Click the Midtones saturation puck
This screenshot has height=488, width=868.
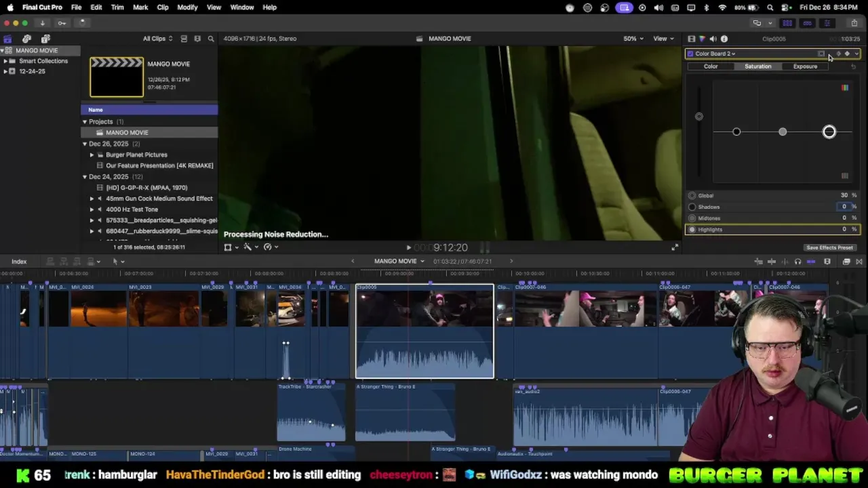pyautogui.click(x=783, y=131)
